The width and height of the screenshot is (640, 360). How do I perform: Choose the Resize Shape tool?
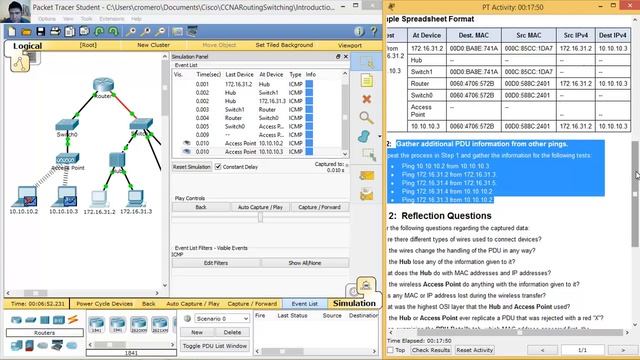368,155
